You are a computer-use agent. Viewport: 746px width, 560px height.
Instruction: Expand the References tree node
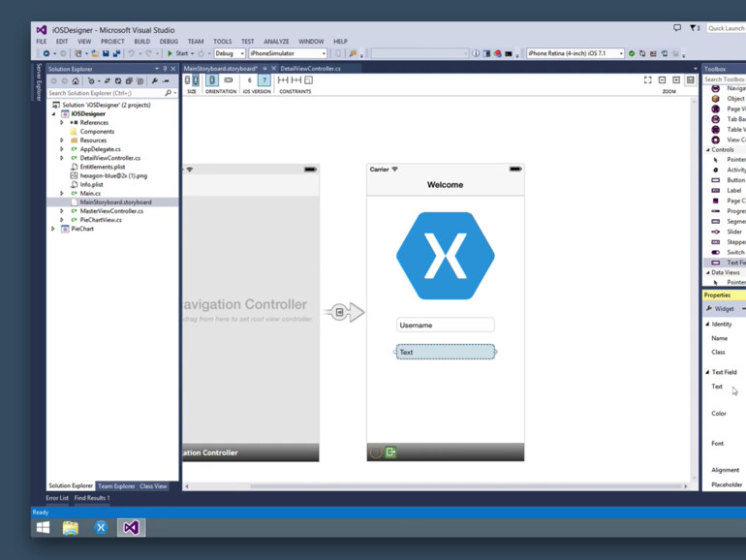coord(62,123)
